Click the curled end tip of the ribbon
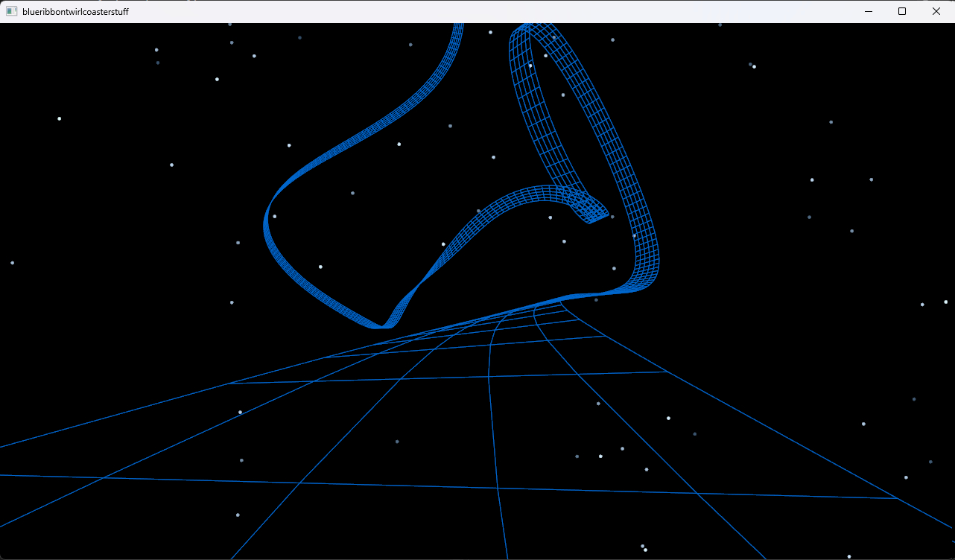 [x=594, y=212]
